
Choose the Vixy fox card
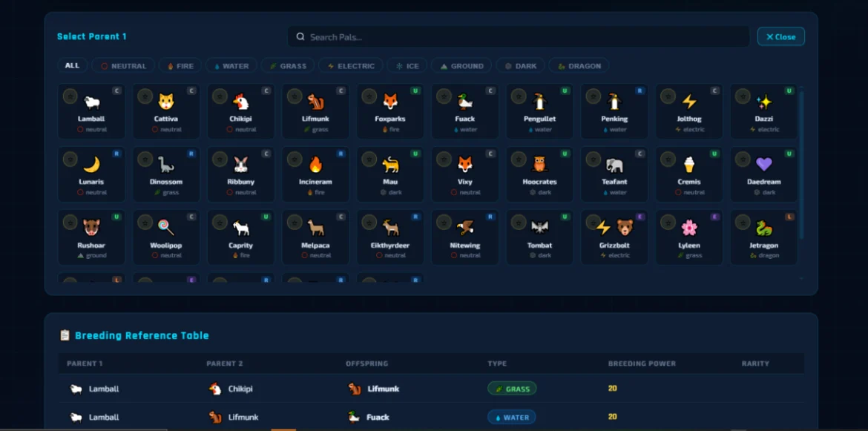[465, 174]
